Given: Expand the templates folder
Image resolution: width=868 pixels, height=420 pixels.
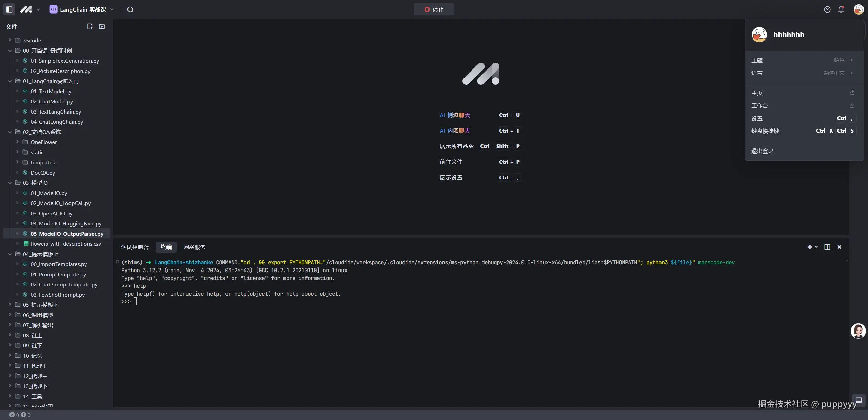Looking at the screenshot, I should pos(42,162).
